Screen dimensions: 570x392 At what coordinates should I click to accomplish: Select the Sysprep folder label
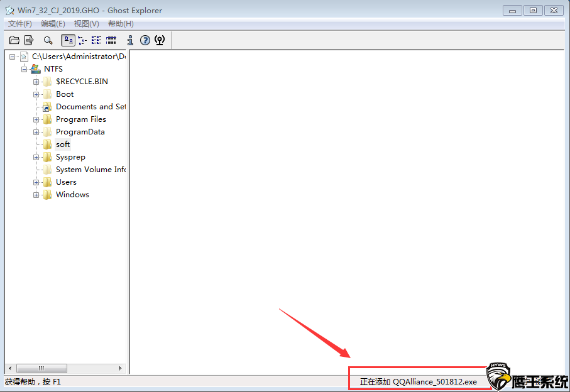[x=70, y=157]
